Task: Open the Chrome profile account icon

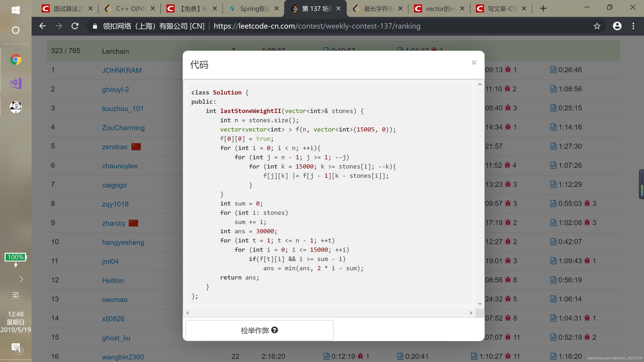Action: point(617,26)
